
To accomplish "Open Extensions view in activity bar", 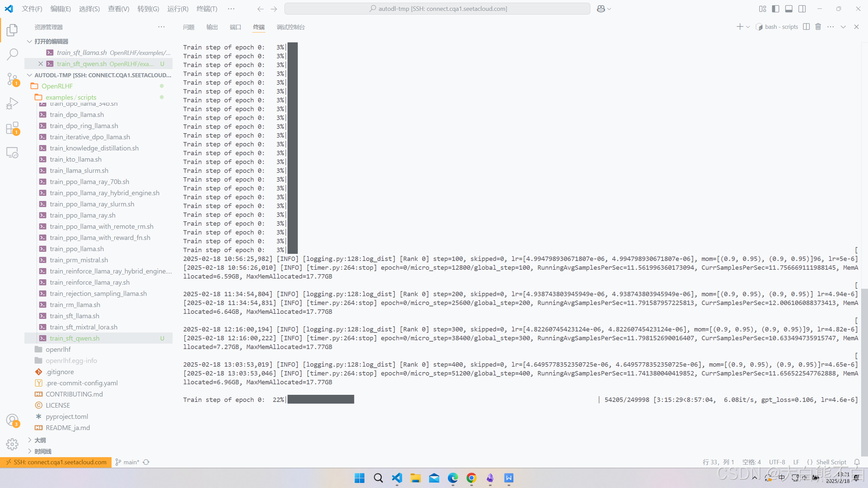I will (12, 128).
